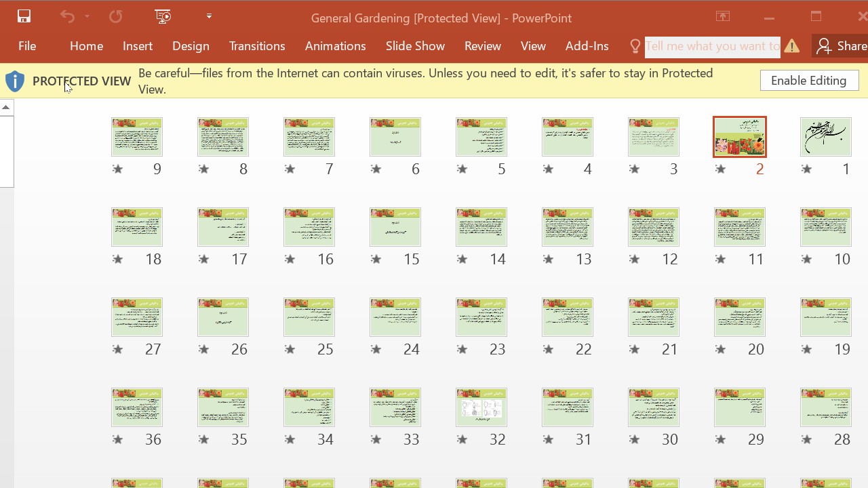
Task: Select slide 26 thumbnail
Action: pyautogui.click(x=222, y=317)
